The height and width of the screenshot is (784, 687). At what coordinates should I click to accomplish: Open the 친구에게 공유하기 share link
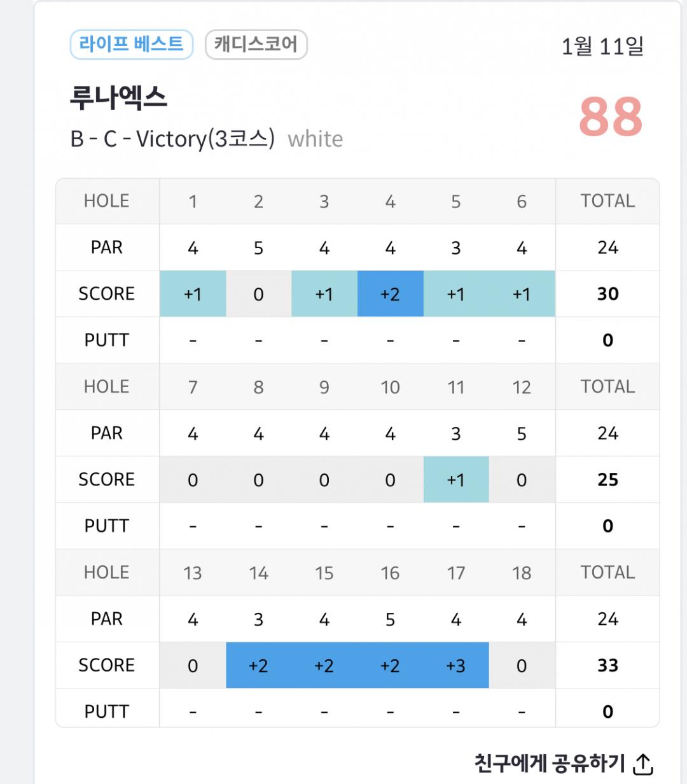click(551, 763)
